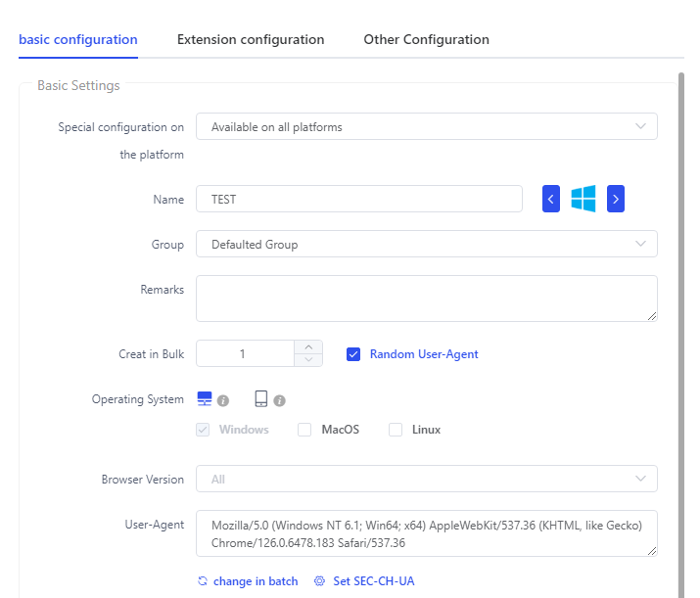700x598 pixels.
Task: Check the Linux checkbox
Action: 396,430
